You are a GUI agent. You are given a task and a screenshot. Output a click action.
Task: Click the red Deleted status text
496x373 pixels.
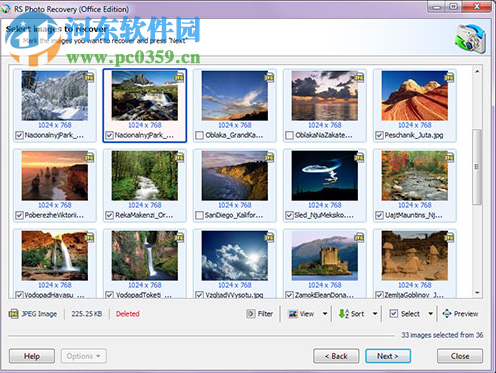128,314
